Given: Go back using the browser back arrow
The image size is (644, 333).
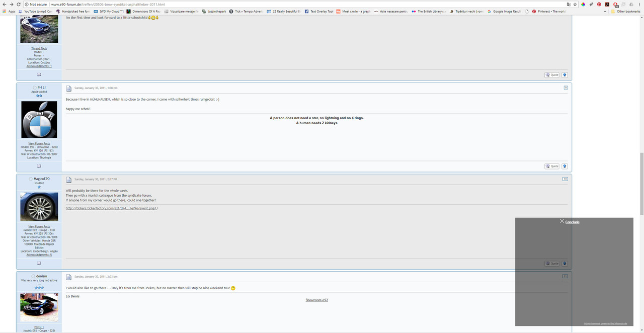Looking at the screenshot, I should (x=4, y=4).
